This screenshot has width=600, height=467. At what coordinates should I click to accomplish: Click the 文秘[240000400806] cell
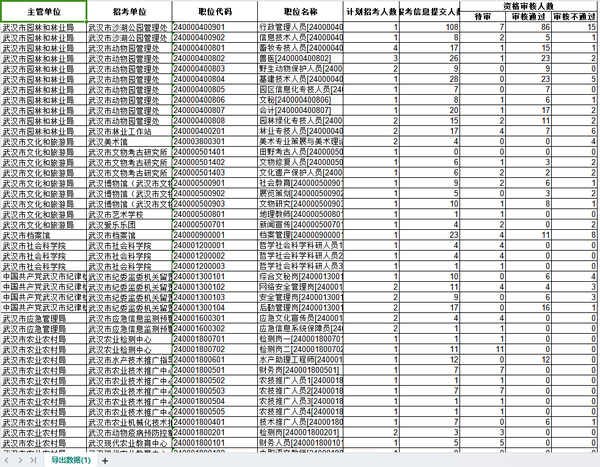pyautogui.click(x=301, y=100)
